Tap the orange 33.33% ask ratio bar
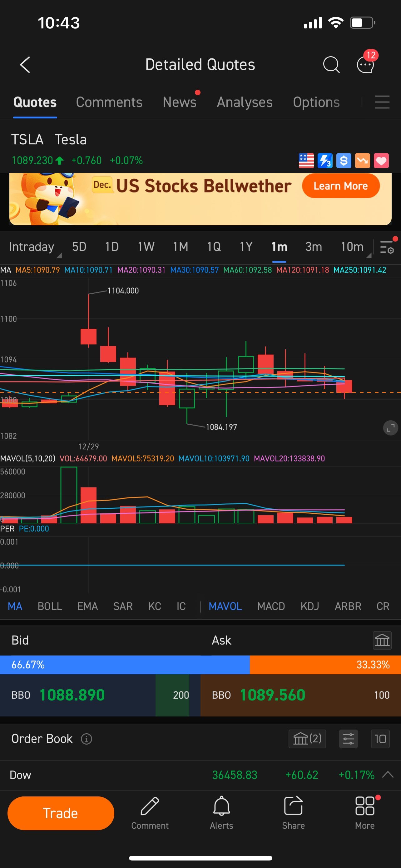Viewport: 401px width, 868px height. tap(325, 665)
